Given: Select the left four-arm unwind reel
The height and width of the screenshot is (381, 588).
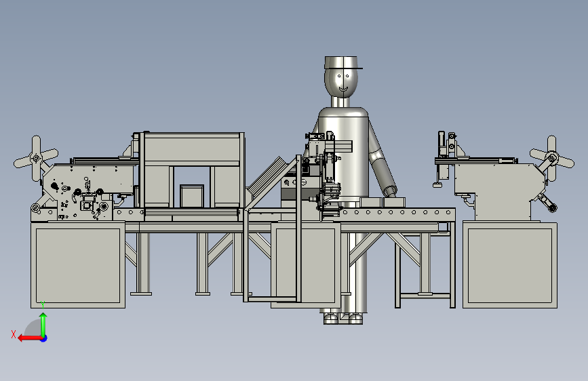Looking at the screenshot, I should pyautogui.click(x=36, y=158).
